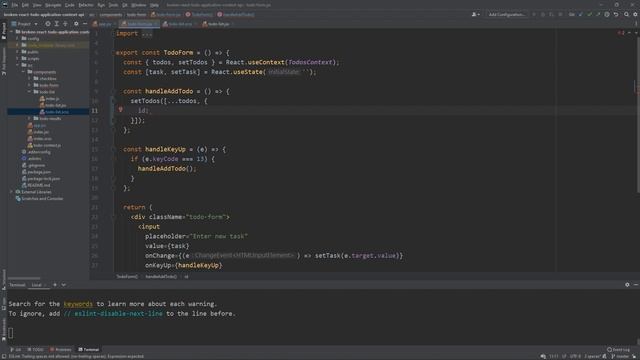This screenshot has height=360, width=640.
Task: Open the Tools menu
Action: (113, 5)
